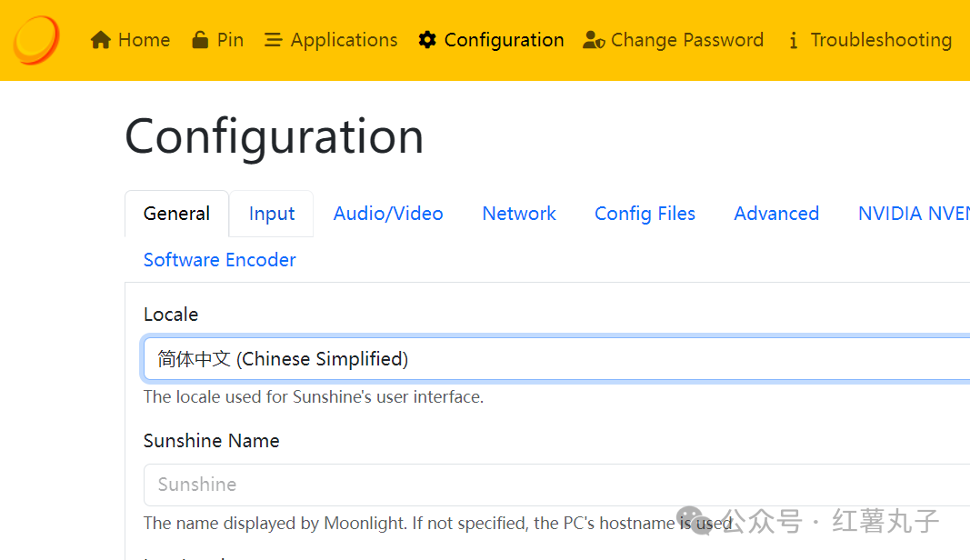
Task: Open the Advanced tab
Action: 776,214
